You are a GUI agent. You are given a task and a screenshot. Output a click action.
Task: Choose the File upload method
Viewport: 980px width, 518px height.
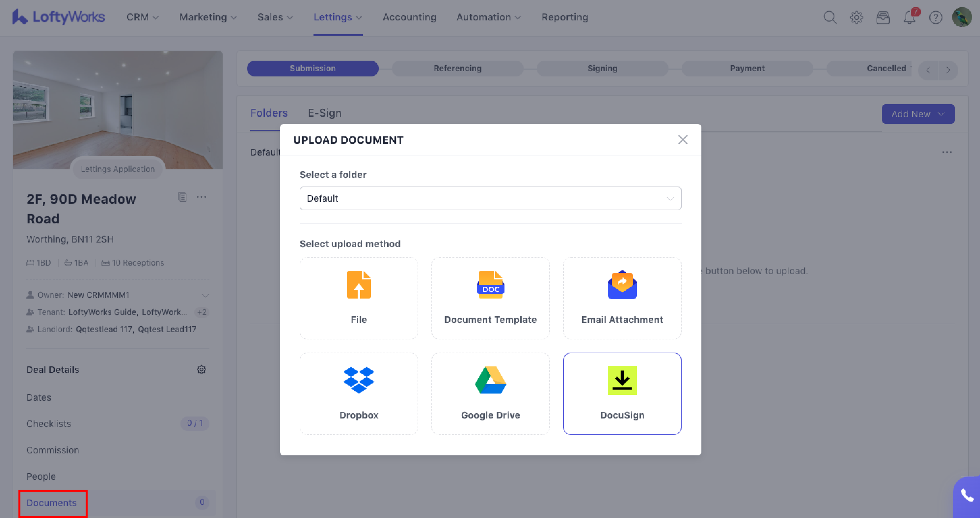(358, 298)
